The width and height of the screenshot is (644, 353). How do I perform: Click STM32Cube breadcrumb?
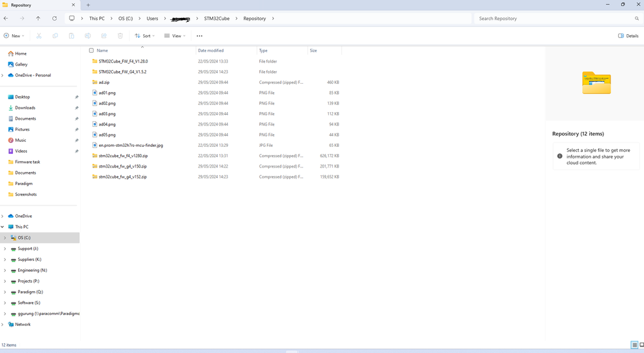click(217, 19)
